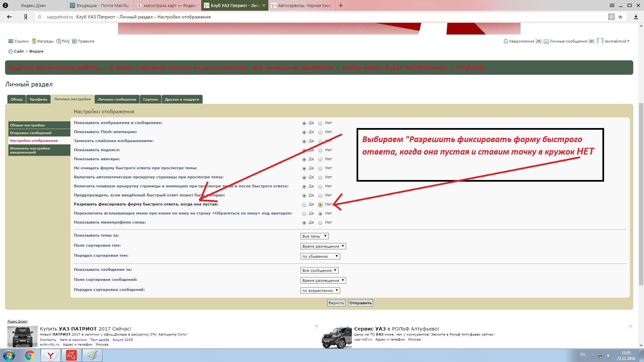Open Отправка сообщений sidebar section
644x362 pixels.
coord(31,133)
